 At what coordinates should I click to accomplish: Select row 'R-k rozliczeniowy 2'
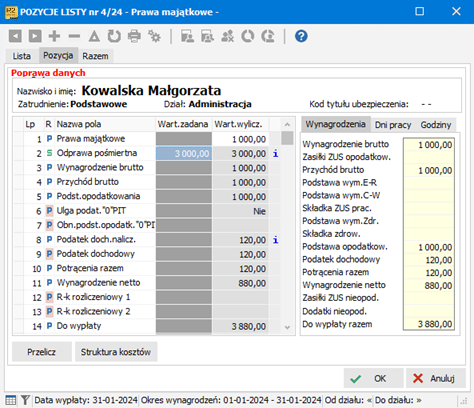click(x=146, y=312)
